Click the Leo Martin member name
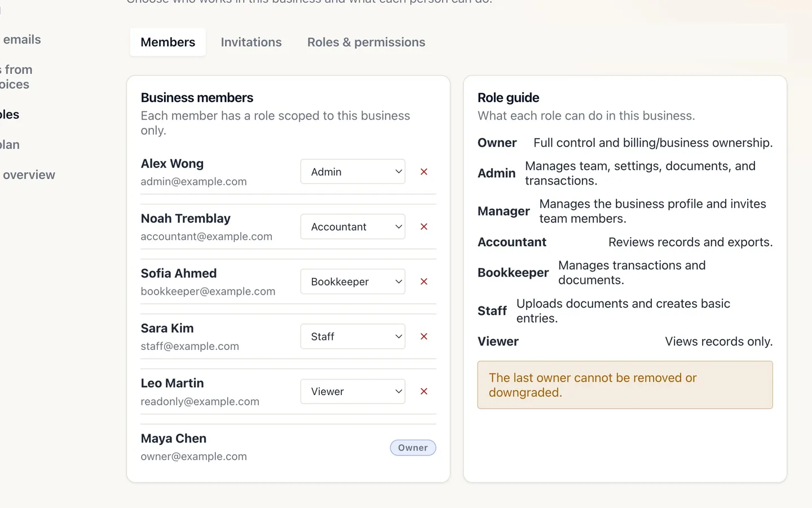The height and width of the screenshot is (508, 812). tap(172, 383)
